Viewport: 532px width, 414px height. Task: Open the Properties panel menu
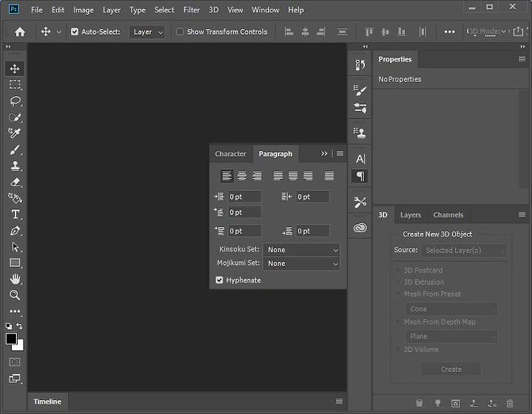pos(522,59)
